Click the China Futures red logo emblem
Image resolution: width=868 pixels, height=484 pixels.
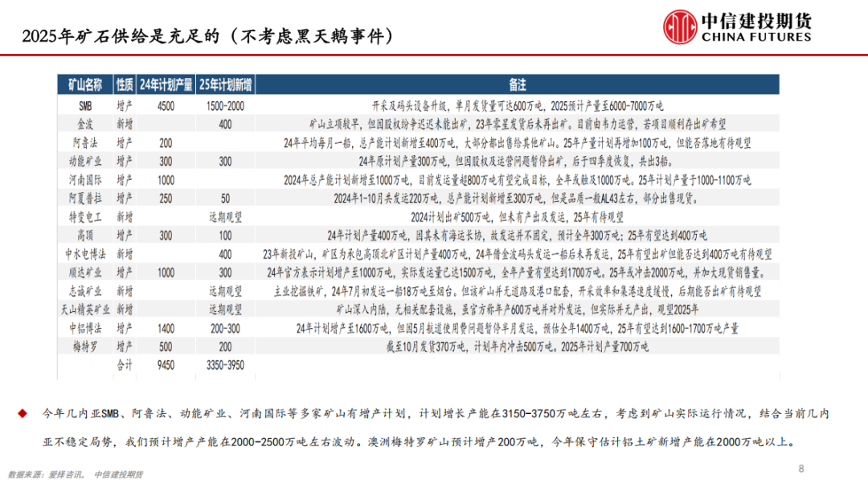coord(680,27)
